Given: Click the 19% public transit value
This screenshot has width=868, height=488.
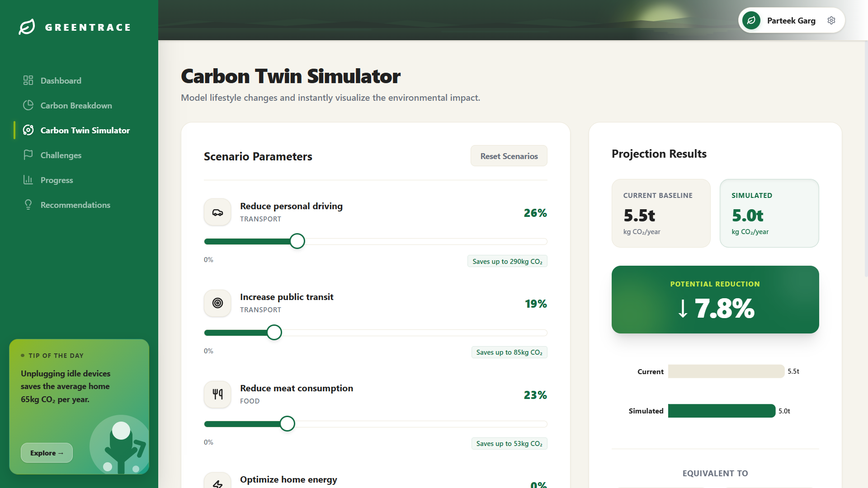Looking at the screenshot, I should click(536, 304).
